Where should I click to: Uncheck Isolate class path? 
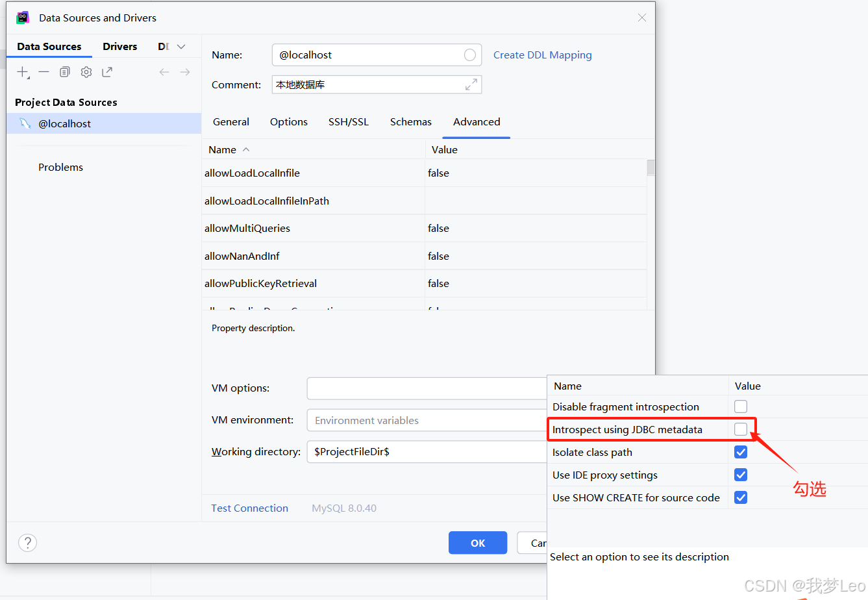pyautogui.click(x=741, y=452)
